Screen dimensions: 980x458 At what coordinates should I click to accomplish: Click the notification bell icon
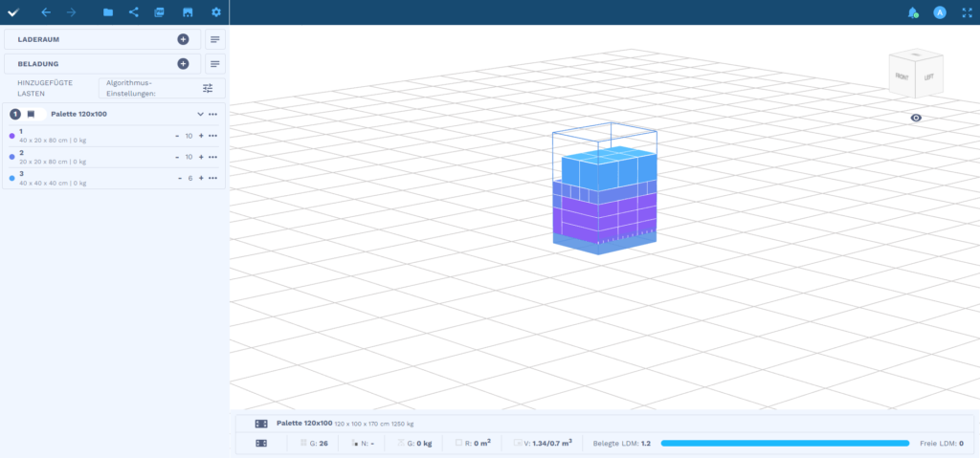point(912,12)
